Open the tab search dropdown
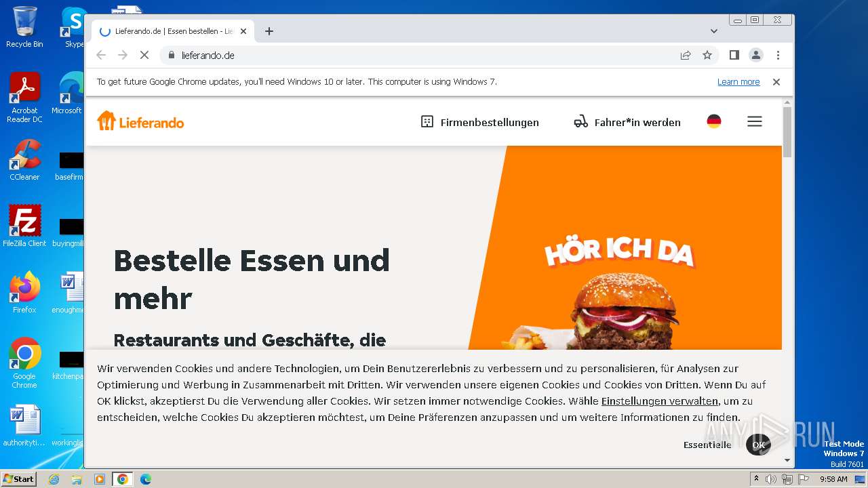 pos(713,31)
